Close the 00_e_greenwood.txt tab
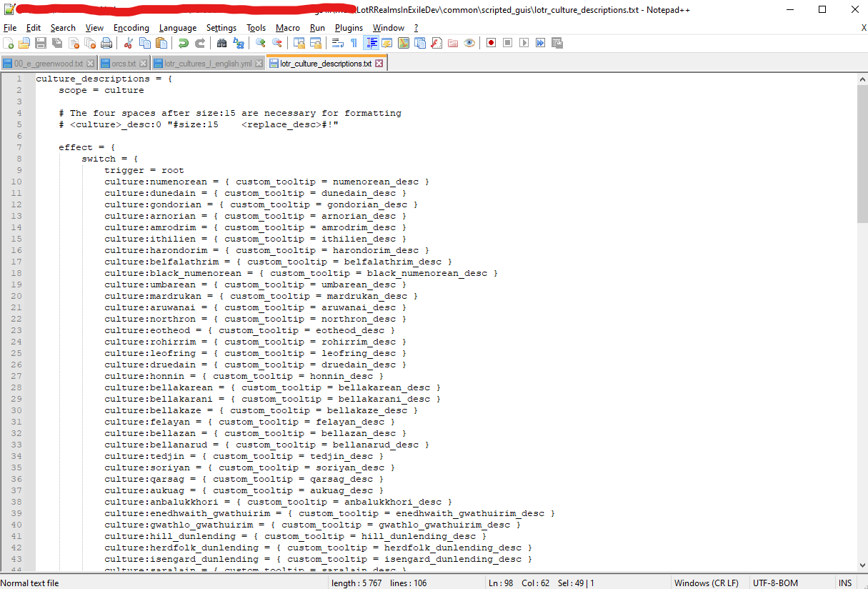Image resolution: width=868 pixels, height=589 pixels. [x=90, y=64]
